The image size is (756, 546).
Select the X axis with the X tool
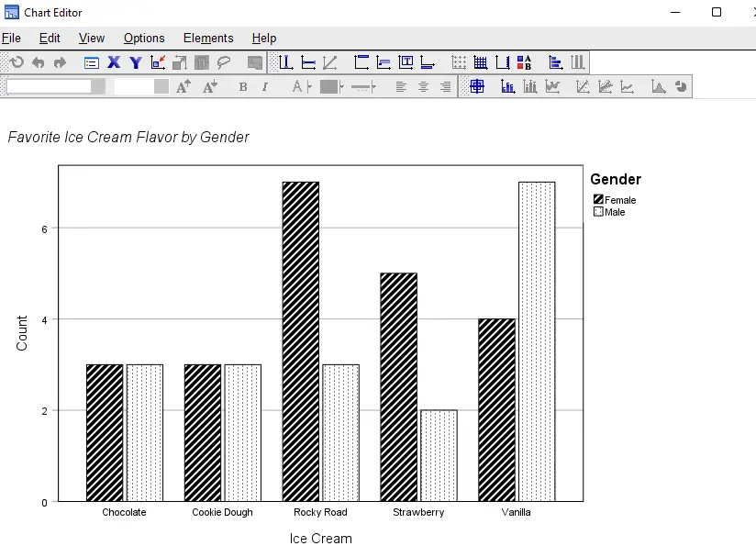[112, 62]
